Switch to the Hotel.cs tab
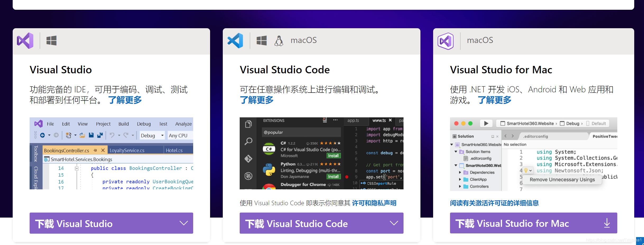644x245 pixels. [x=178, y=150]
